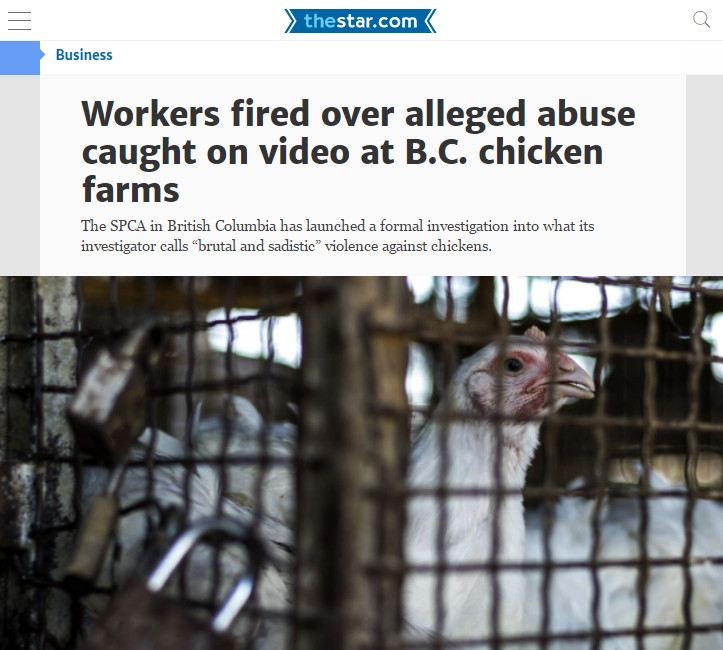Click "B.C. chicken" in the headline
Viewport: 723px width, 650px height.
[x=504, y=152]
